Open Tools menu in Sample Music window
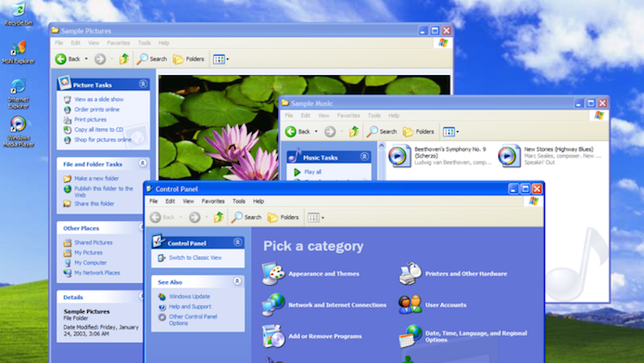This screenshot has width=644, height=363. coord(374,115)
